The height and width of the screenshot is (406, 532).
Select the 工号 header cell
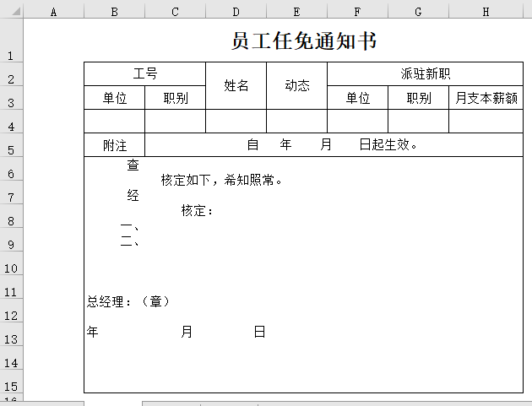click(144, 74)
